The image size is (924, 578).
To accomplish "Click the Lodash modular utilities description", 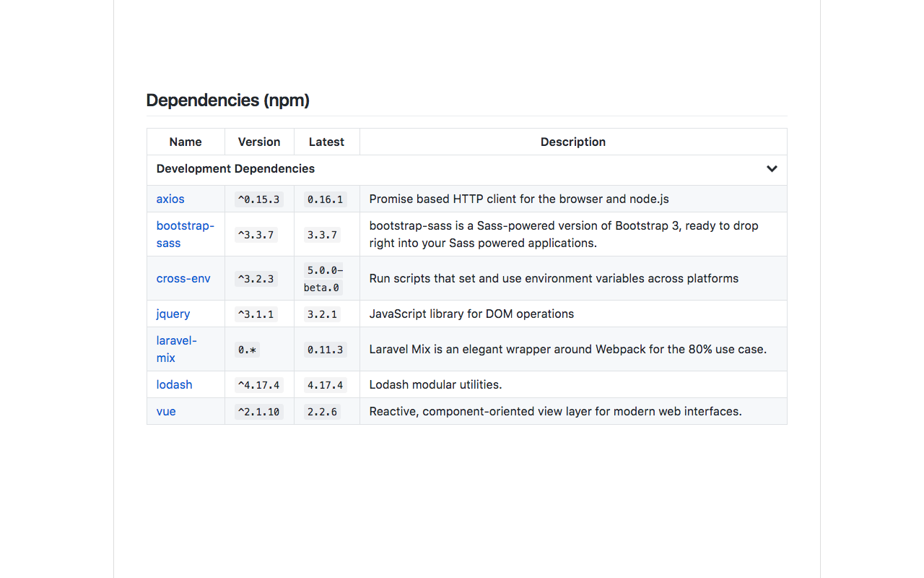I will click(435, 384).
